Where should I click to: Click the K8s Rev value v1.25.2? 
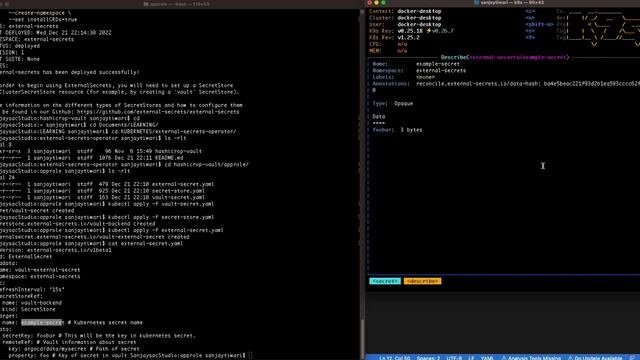(x=409, y=38)
